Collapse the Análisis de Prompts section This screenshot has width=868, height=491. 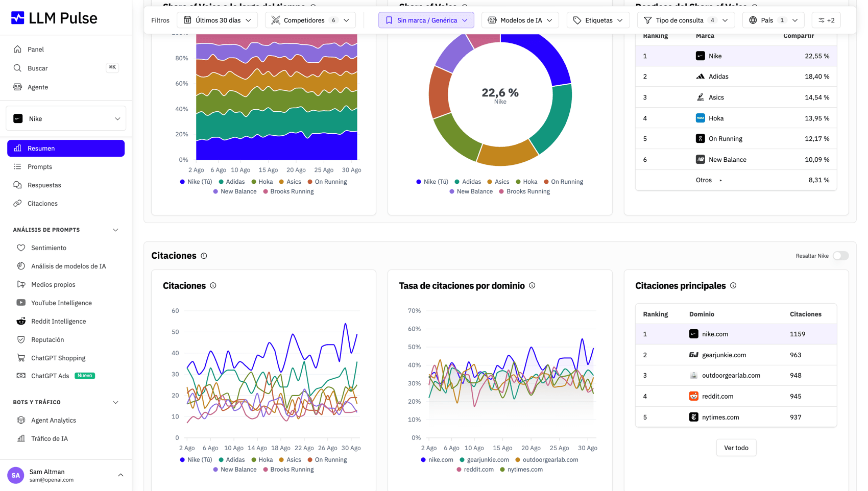pos(115,230)
